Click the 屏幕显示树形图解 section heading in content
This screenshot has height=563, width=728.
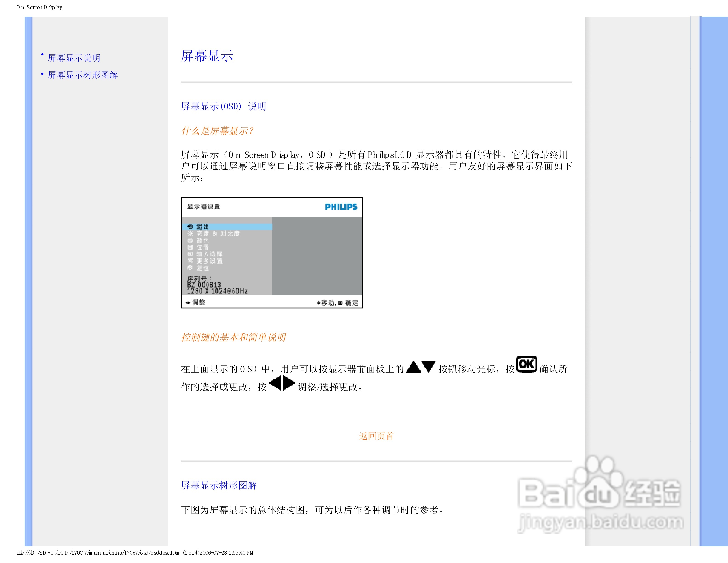[219, 485]
